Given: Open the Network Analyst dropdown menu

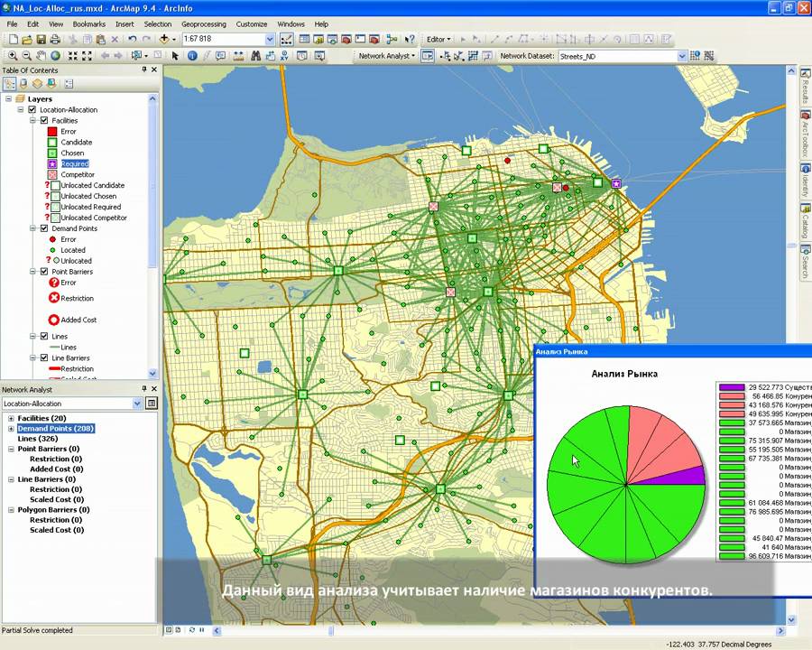Looking at the screenshot, I should coord(387,55).
